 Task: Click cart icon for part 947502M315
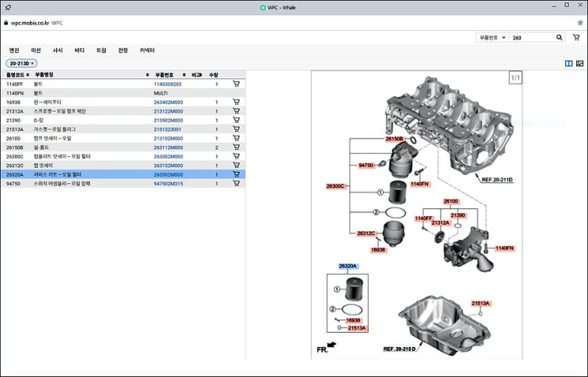click(x=236, y=184)
